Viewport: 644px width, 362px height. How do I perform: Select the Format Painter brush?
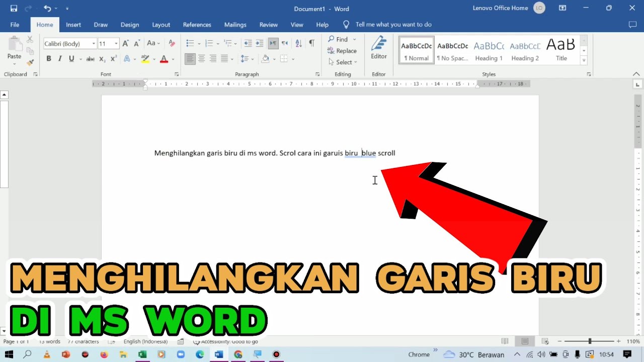pyautogui.click(x=30, y=62)
